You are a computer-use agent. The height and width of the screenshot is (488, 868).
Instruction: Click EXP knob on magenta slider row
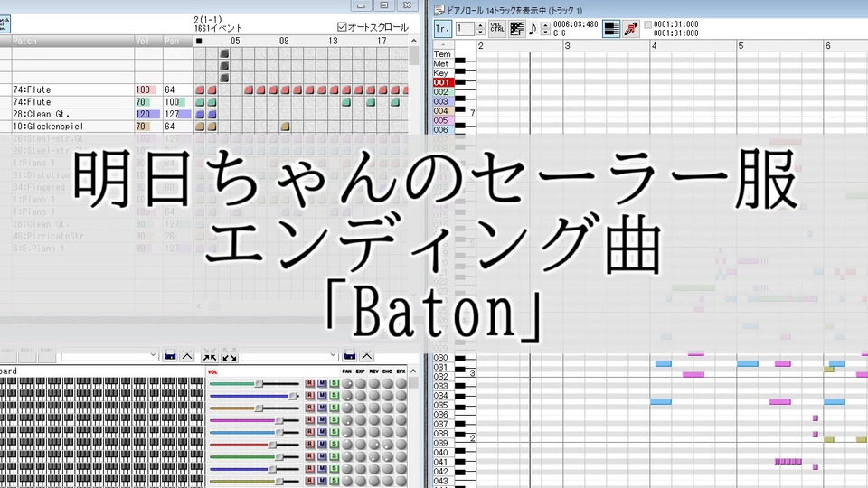361,420
